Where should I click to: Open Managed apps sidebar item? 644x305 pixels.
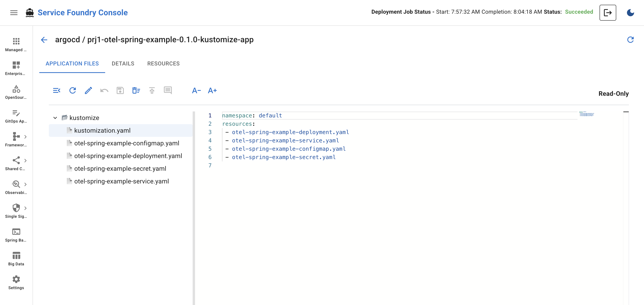pyautogui.click(x=16, y=44)
